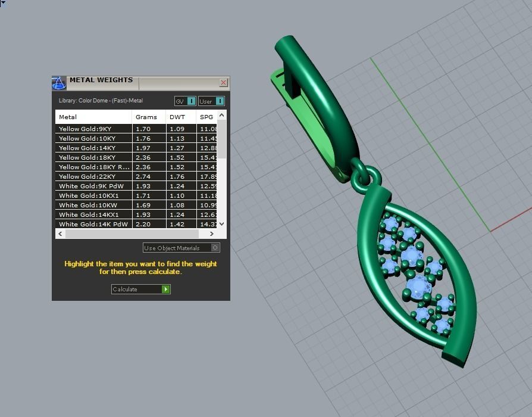Click the Library: Color Dome label
Viewport: 532px width, 417px height.
tap(101, 101)
